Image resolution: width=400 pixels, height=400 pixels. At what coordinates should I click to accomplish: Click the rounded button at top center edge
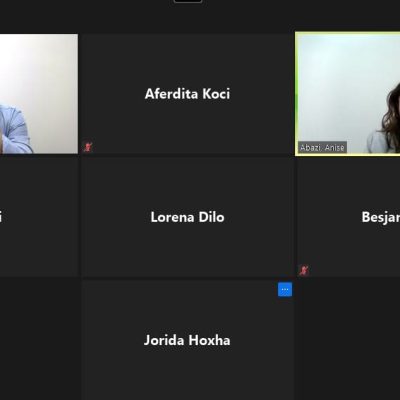coord(188,1)
